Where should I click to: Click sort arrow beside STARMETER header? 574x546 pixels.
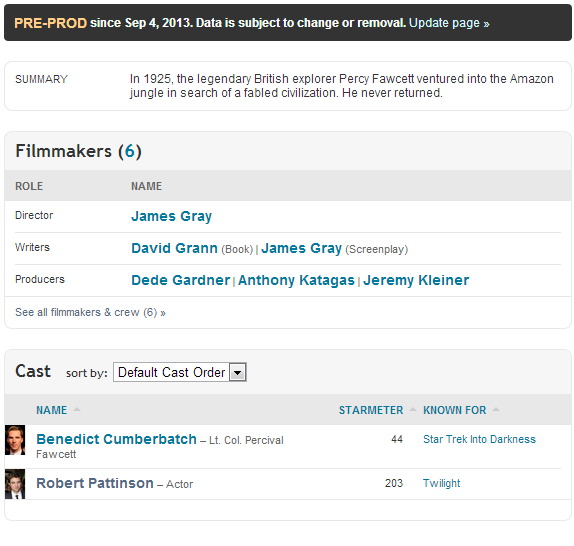point(413,410)
